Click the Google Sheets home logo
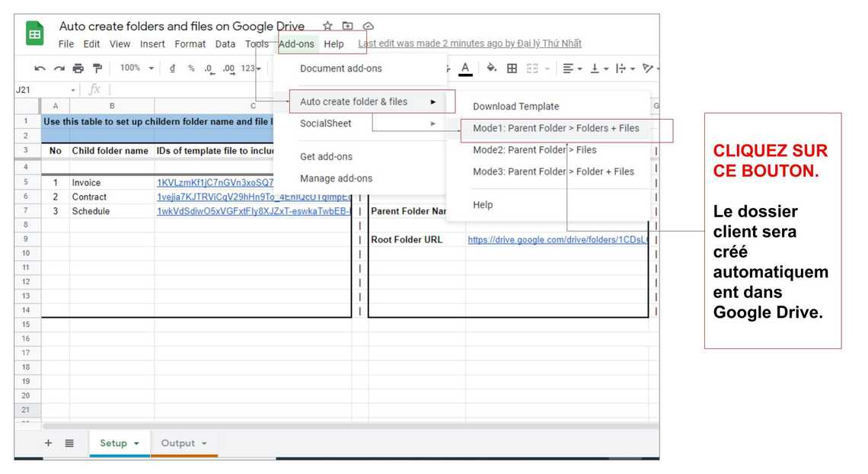The width and height of the screenshot is (868, 474). tap(35, 35)
